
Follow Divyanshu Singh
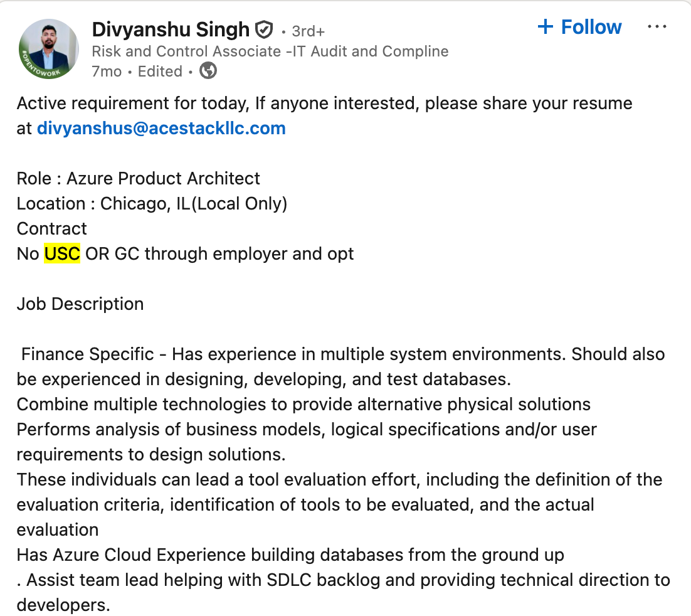pyautogui.click(x=579, y=27)
